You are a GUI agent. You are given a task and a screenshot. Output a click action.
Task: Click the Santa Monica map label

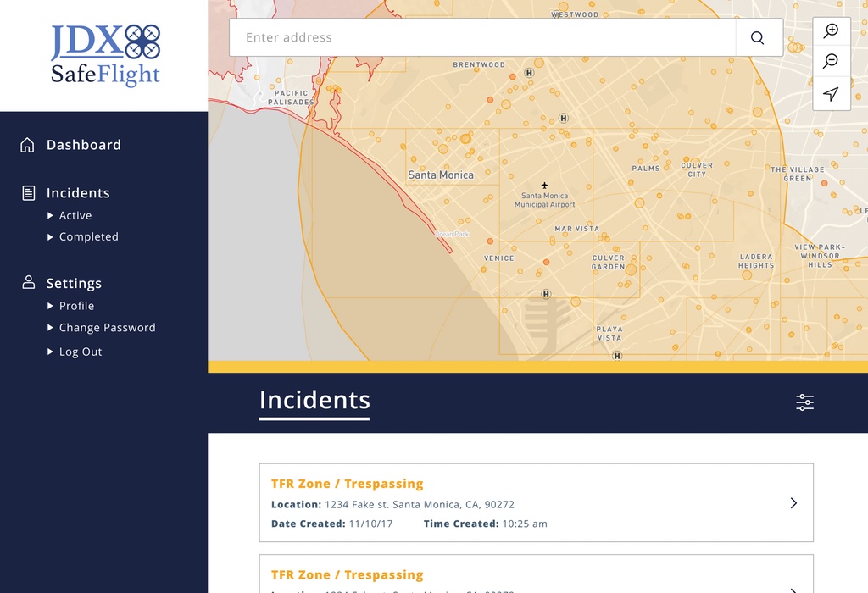click(x=441, y=175)
